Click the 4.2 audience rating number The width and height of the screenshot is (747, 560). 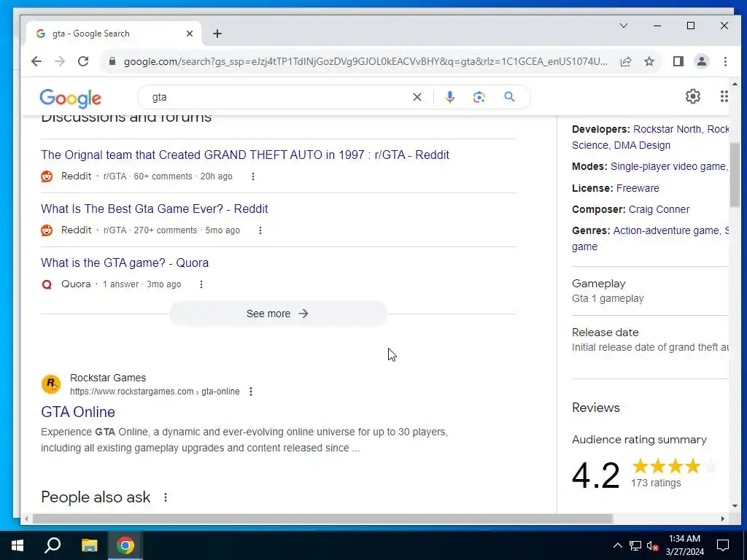[595, 475]
